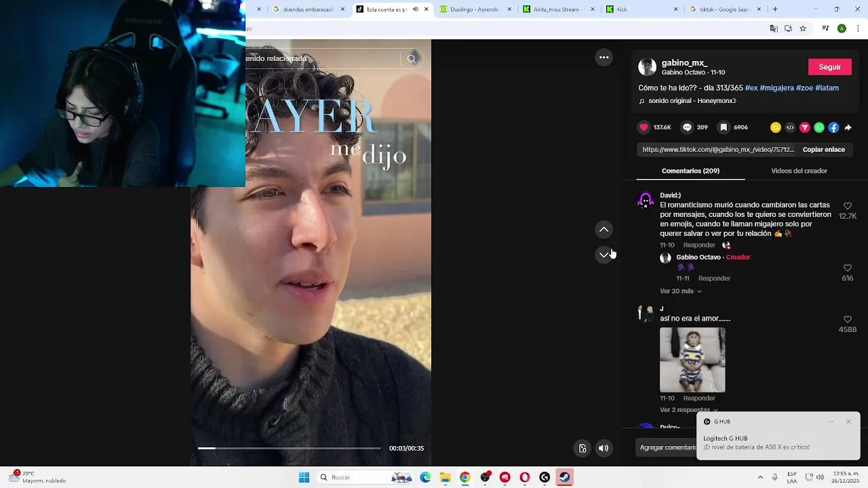Open File Explorer from the taskbar
This screenshot has height=488, width=868.
pos(445,478)
